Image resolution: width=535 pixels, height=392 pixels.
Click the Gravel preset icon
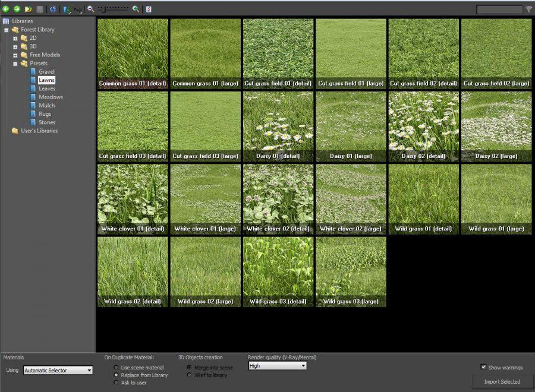click(33, 72)
